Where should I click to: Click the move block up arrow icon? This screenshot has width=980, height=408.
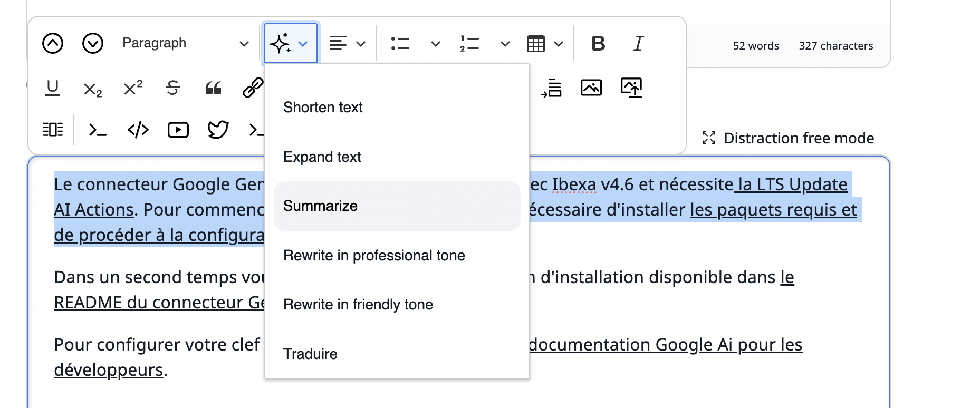pos(53,43)
